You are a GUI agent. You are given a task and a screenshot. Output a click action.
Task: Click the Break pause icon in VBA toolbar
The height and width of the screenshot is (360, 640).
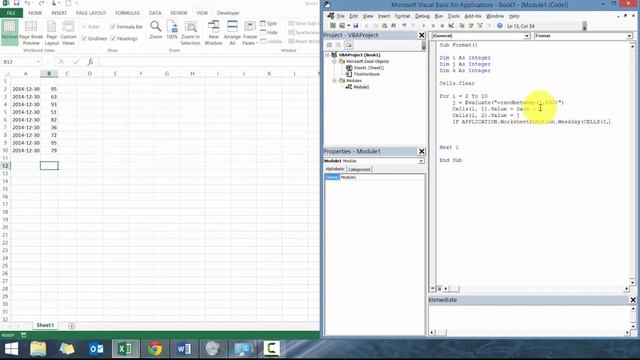pos(433,26)
